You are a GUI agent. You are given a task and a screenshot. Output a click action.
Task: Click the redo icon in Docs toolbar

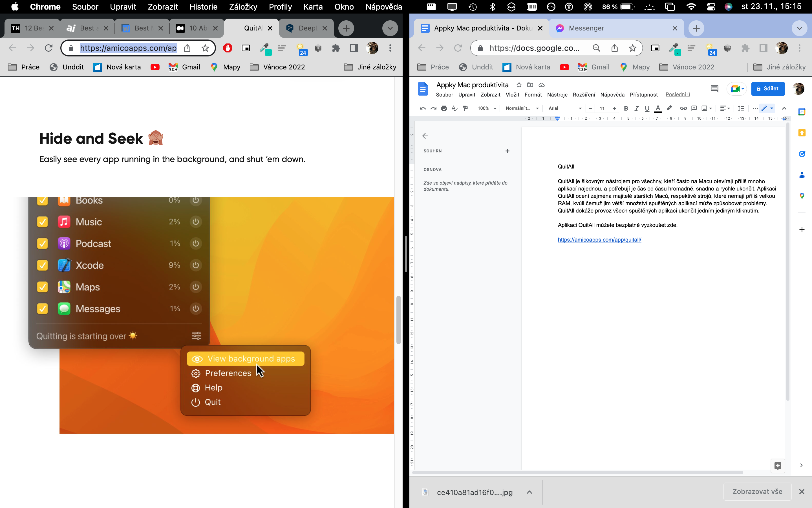point(433,108)
